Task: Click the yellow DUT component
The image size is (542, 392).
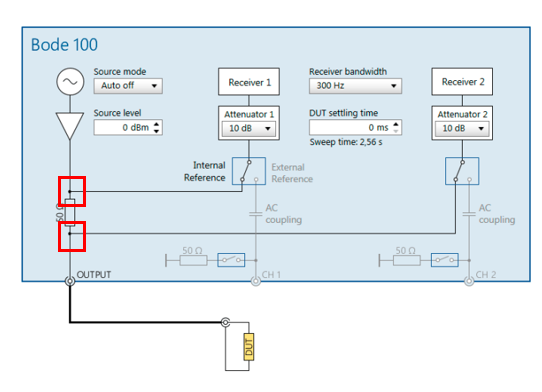Action: click(249, 347)
